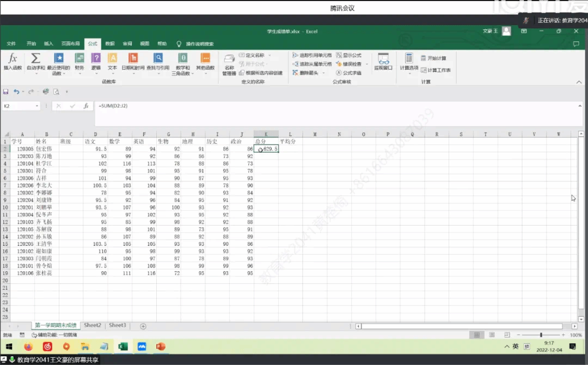Click the Save icon in quick access toolbar
This screenshot has height=365, width=588.
coord(6,92)
